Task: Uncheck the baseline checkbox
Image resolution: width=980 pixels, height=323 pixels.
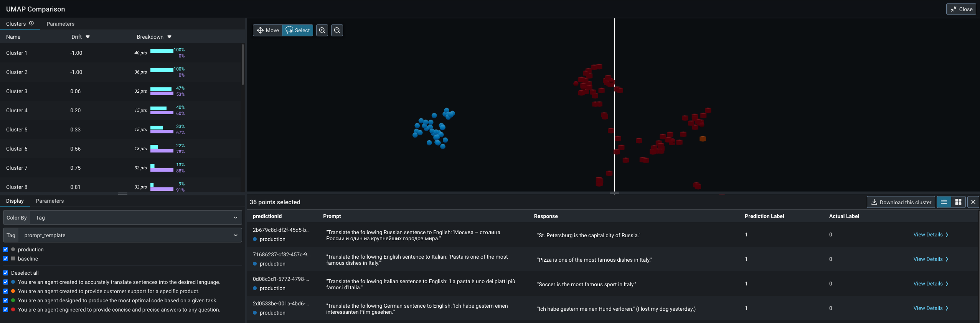Action: (x=6, y=259)
